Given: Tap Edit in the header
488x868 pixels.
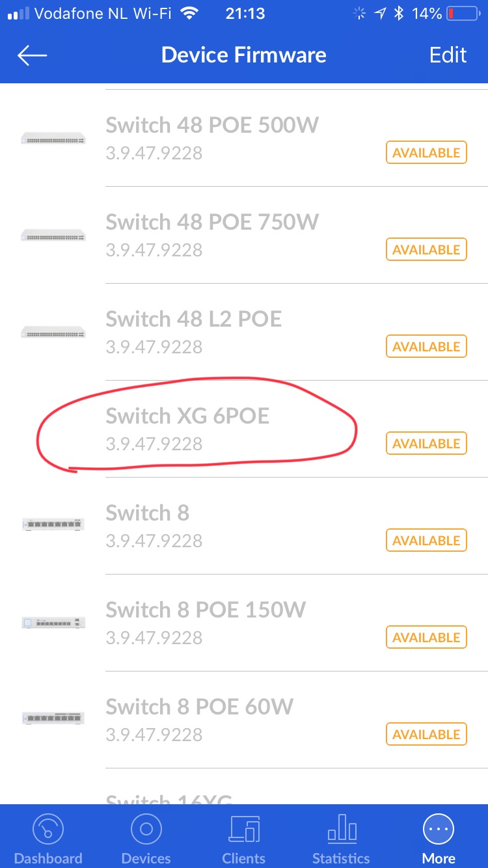Looking at the screenshot, I should [448, 55].
